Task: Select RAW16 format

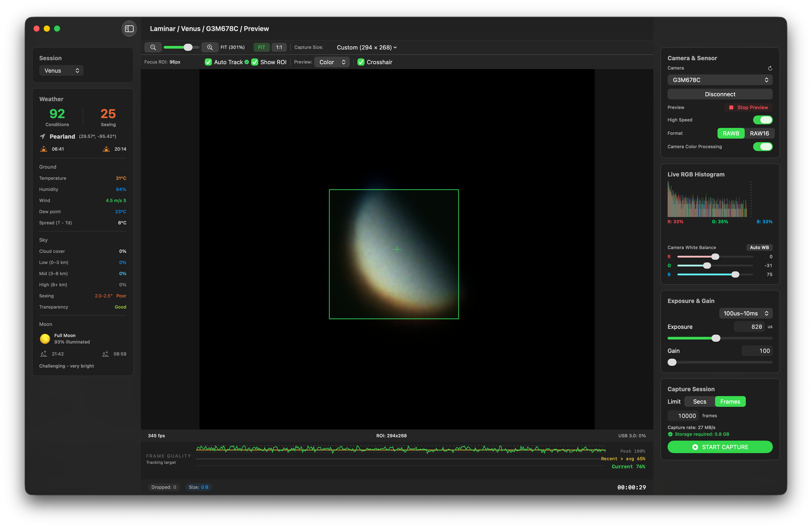Action: [x=759, y=134]
